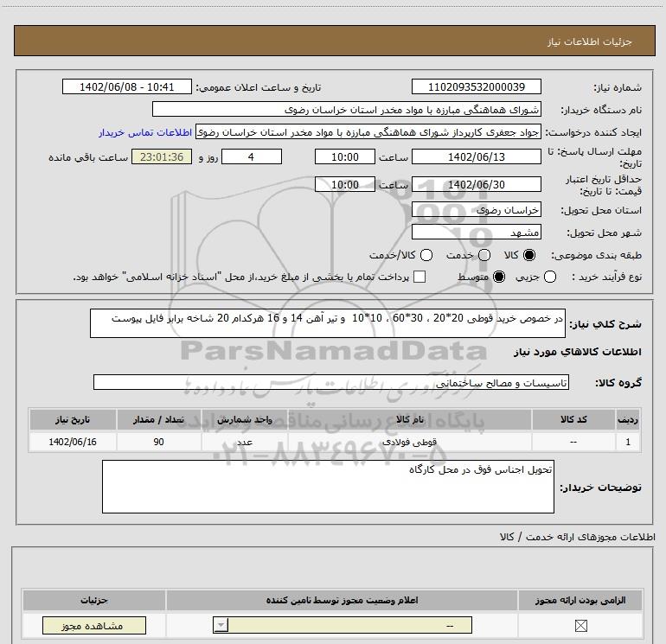The width and height of the screenshot is (666, 644).
Task: Click the نام کالا column header
Action: (x=410, y=419)
